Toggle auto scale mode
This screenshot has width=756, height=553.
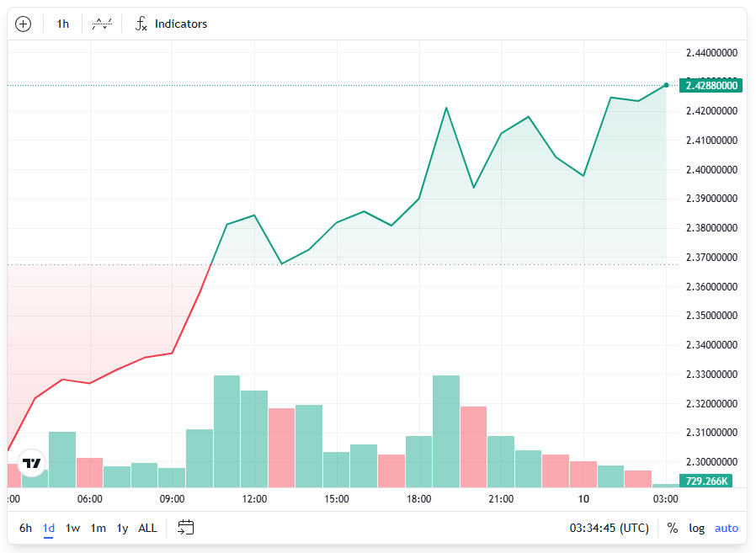pyautogui.click(x=726, y=528)
